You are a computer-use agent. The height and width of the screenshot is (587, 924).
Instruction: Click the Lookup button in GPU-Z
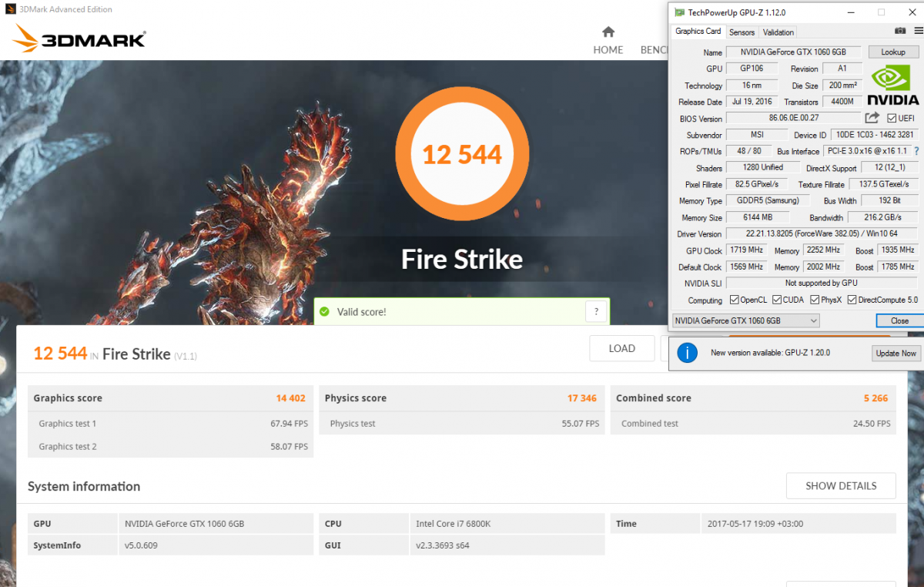click(893, 52)
